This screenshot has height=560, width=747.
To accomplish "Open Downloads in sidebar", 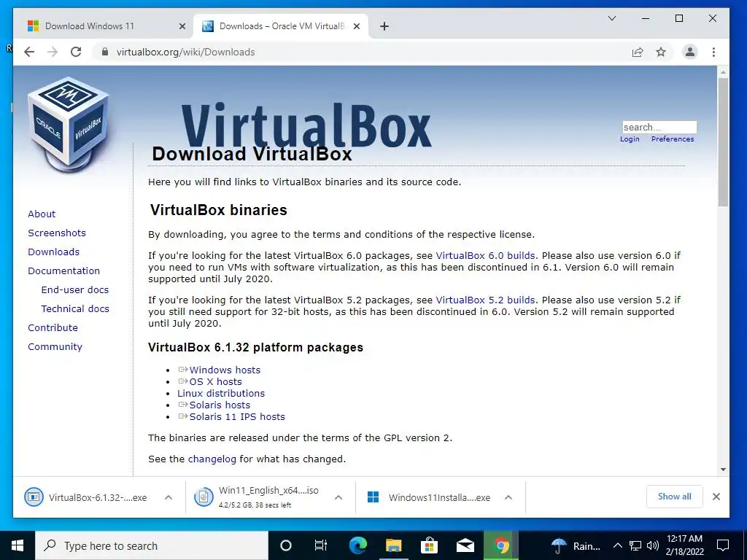I will coord(53,252).
